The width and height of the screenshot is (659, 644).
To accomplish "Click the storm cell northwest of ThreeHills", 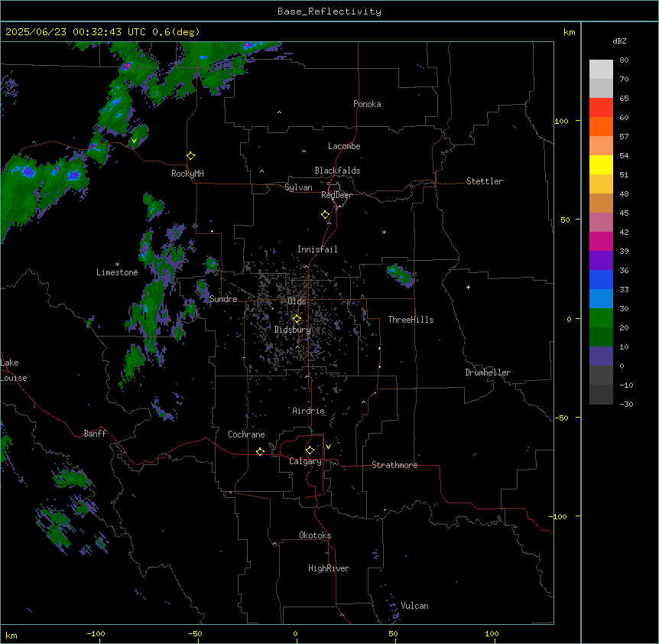I will (401, 275).
